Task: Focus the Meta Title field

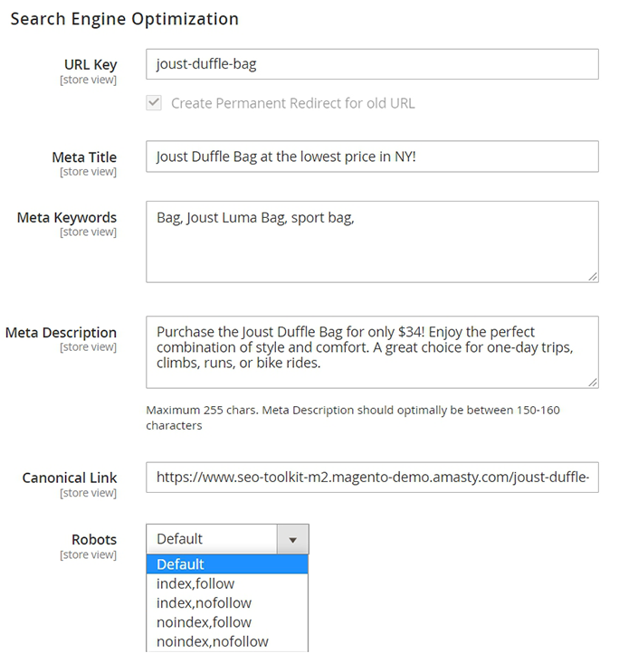Action: tap(372, 156)
